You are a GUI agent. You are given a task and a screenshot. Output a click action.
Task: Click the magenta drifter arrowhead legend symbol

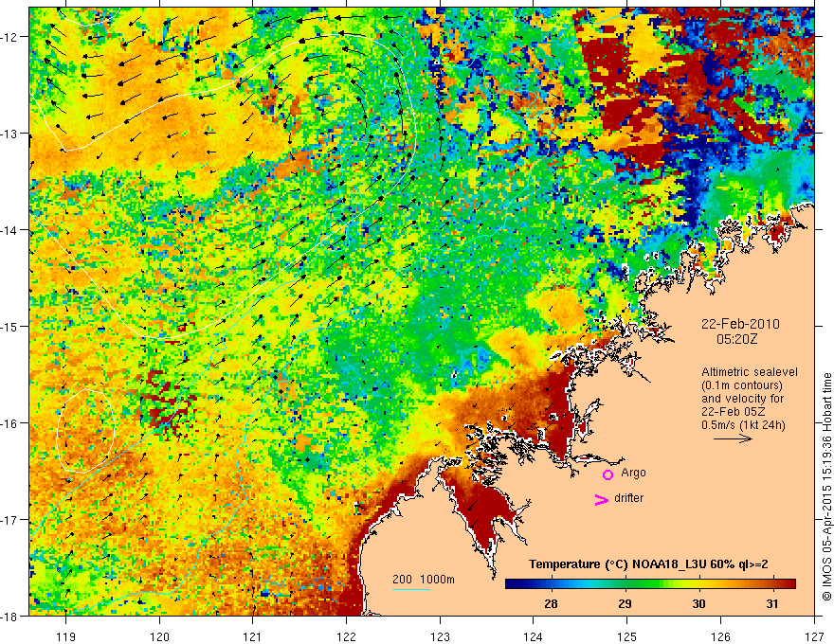pyautogui.click(x=602, y=499)
